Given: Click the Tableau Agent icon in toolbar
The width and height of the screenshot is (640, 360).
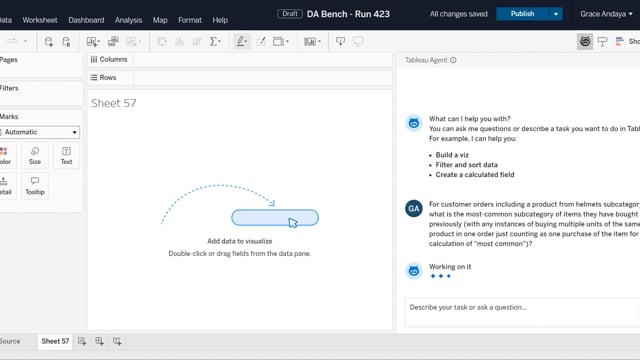Looking at the screenshot, I should click(x=585, y=42).
